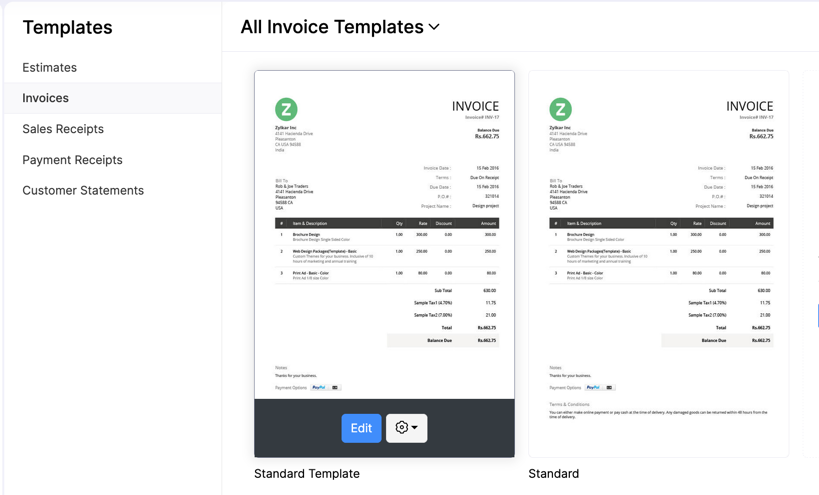This screenshot has width=819, height=495.
Task: Open the Estimates templates section
Action: 50,67
